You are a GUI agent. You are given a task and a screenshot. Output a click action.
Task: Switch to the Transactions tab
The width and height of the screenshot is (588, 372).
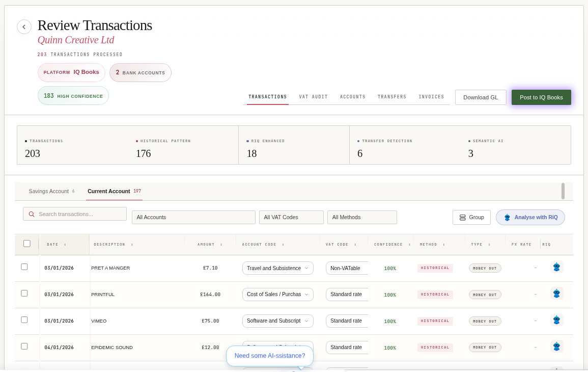[267, 97]
